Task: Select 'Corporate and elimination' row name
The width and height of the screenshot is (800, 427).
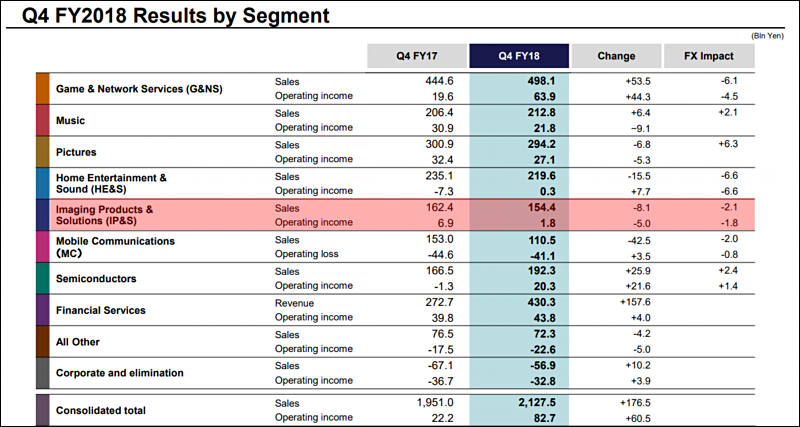Action: point(119,373)
